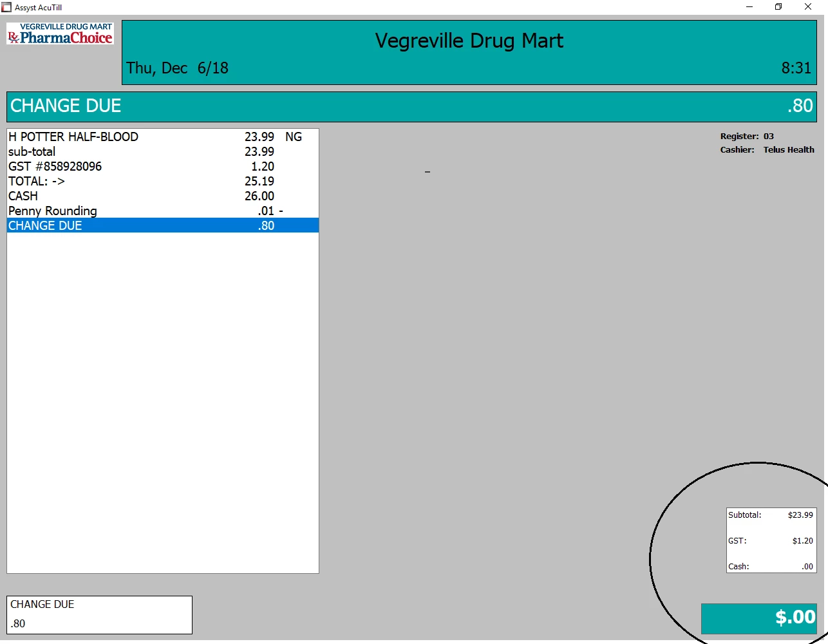Click the CHANGE DUE teal banner
This screenshot has height=644, width=828.
[411, 106]
